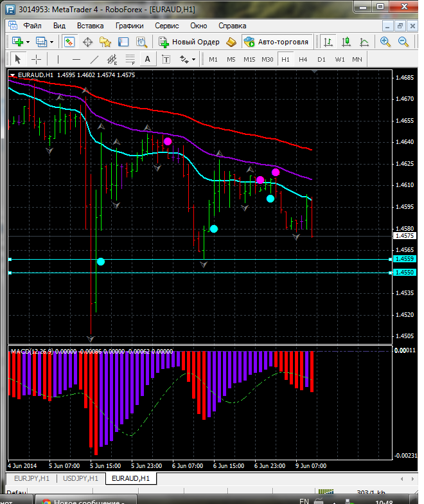Image resolution: width=424 pixels, height=504 pixels.
Task: Switch chart to bar chart mode
Action: coord(328,42)
